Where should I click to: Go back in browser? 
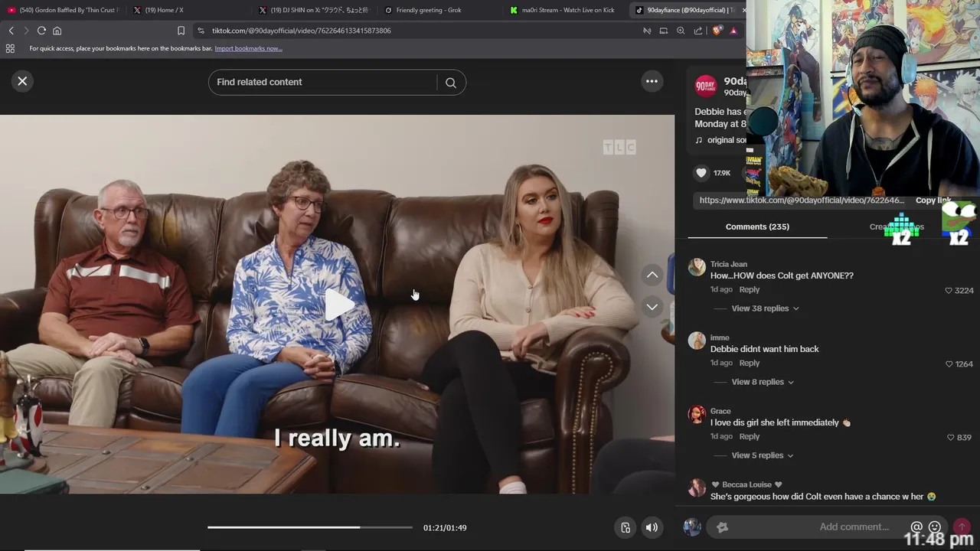11,31
